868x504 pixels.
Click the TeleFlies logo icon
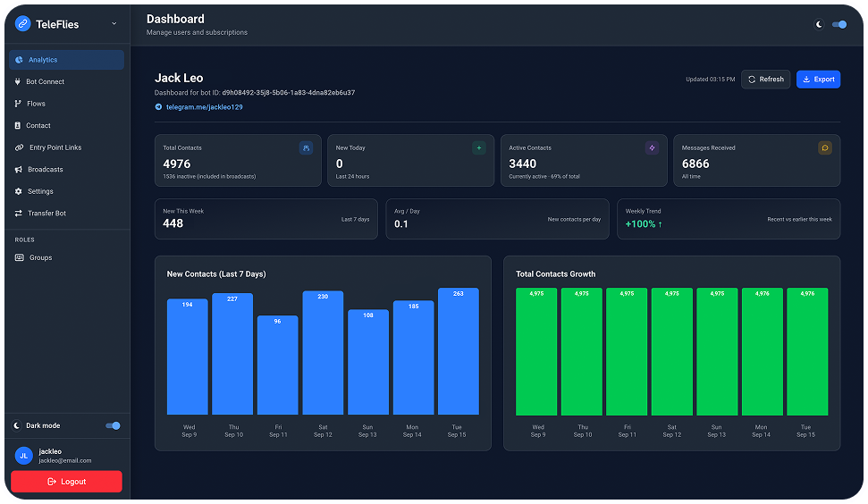tap(22, 24)
